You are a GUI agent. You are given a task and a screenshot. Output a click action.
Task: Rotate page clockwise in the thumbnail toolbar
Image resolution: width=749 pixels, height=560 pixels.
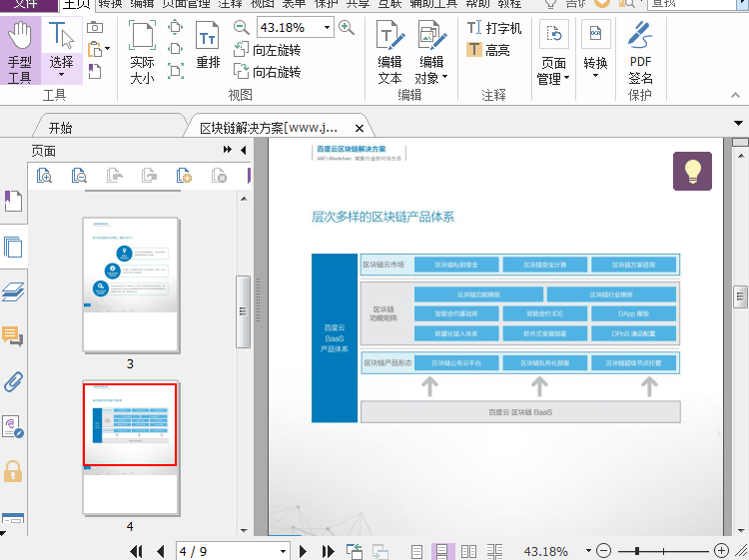tap(149, 176)
